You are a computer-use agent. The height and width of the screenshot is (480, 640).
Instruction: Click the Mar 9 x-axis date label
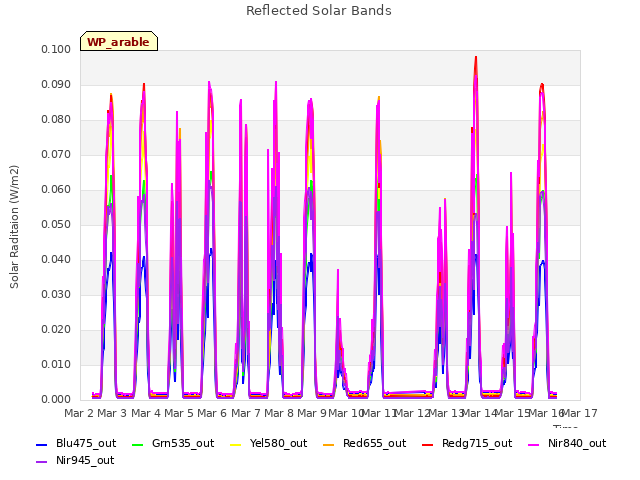[312, 413]
